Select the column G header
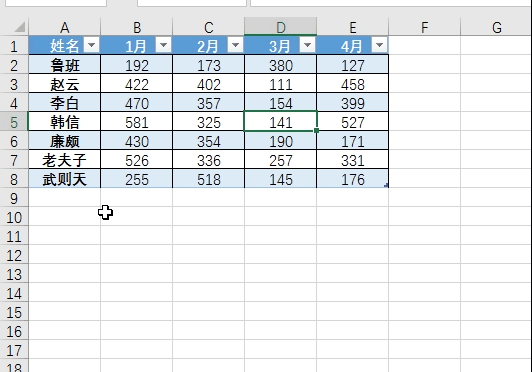Viewport: 532px width, 372px height. tap(496, 27)
